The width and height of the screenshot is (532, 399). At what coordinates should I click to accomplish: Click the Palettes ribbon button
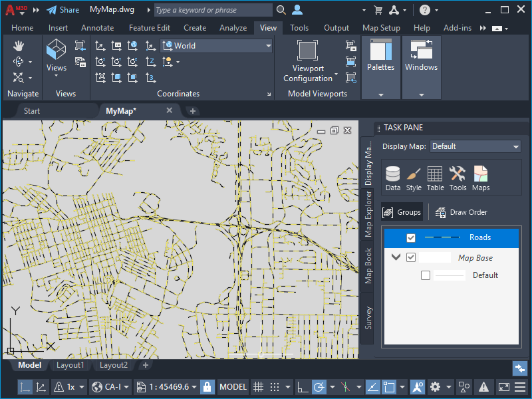(381, 57)
